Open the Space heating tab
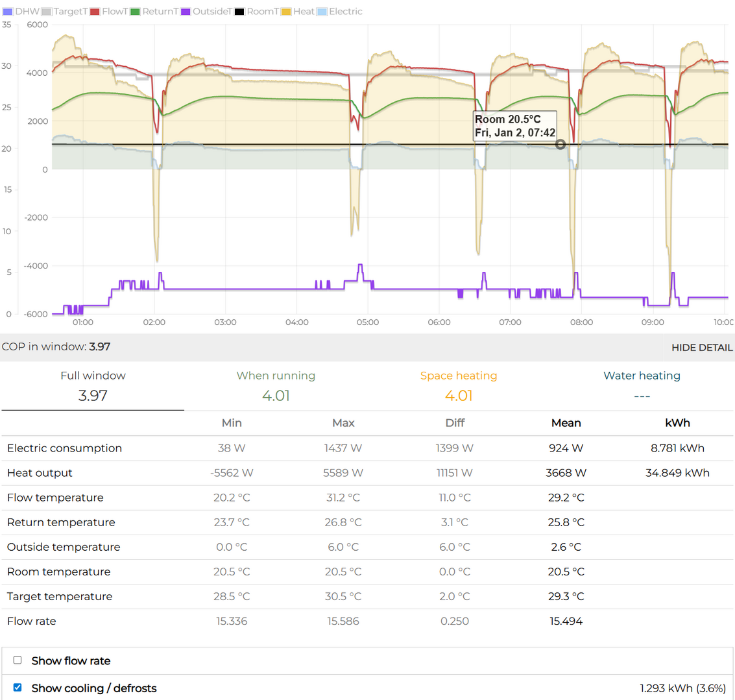 459,386
